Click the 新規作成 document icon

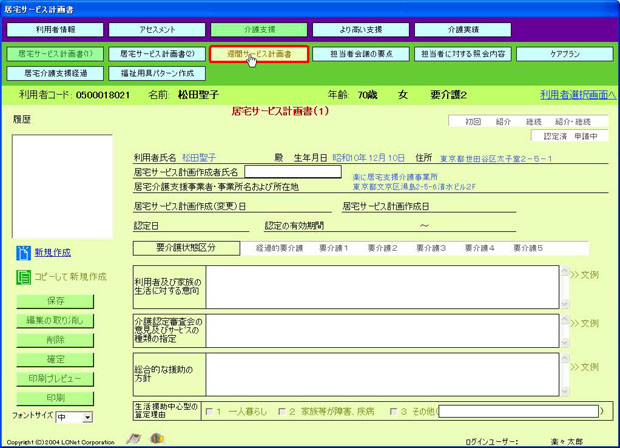click(x=23, y=253)
